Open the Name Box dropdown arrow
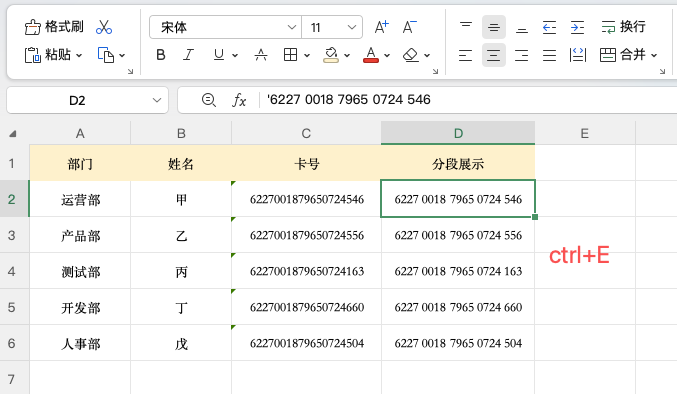Viewport: 677px width, 394px height. click(x=156, y=101)
